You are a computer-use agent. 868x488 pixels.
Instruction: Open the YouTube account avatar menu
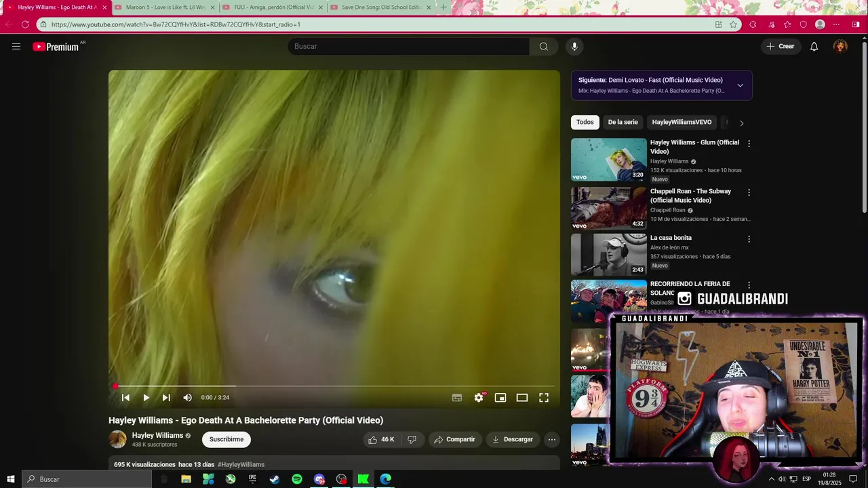pos(840,46)
